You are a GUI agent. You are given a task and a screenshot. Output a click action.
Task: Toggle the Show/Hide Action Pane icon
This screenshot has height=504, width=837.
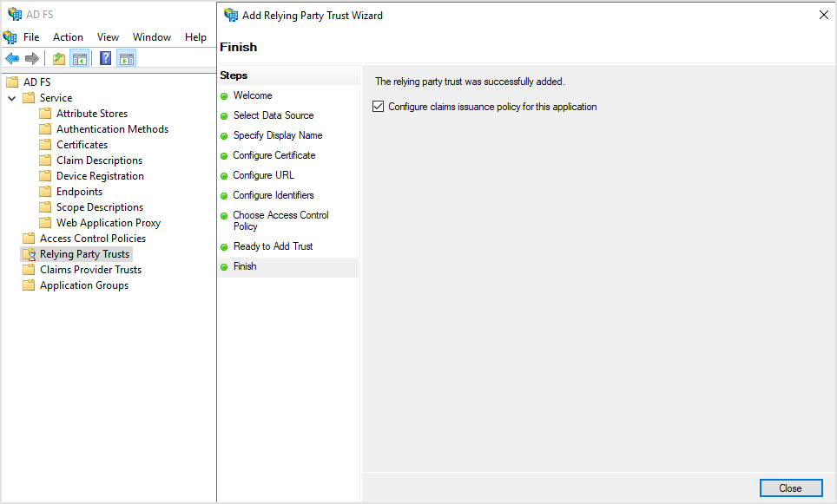click(127, 58)
